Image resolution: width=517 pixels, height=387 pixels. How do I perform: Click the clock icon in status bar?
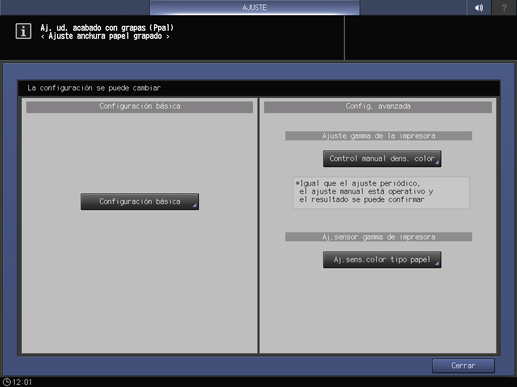click(x=7, y=382)
